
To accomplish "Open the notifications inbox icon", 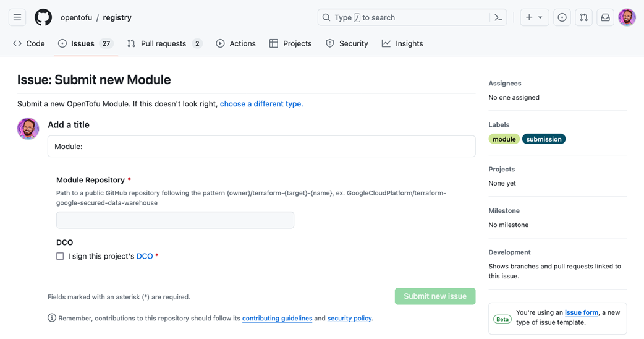I will pyautogui.click(x=605, y=17).
